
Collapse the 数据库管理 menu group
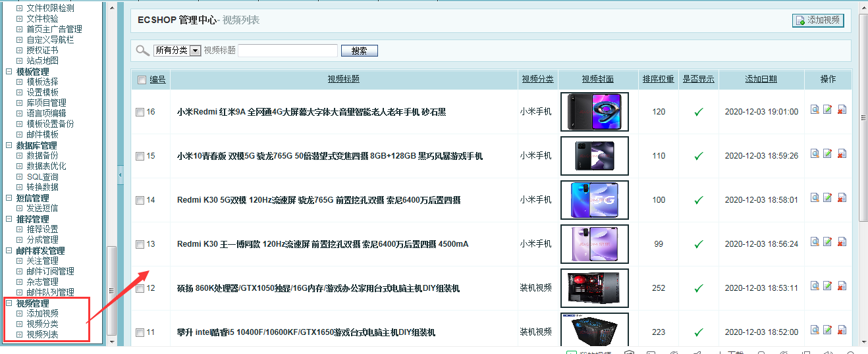point(9,145)
